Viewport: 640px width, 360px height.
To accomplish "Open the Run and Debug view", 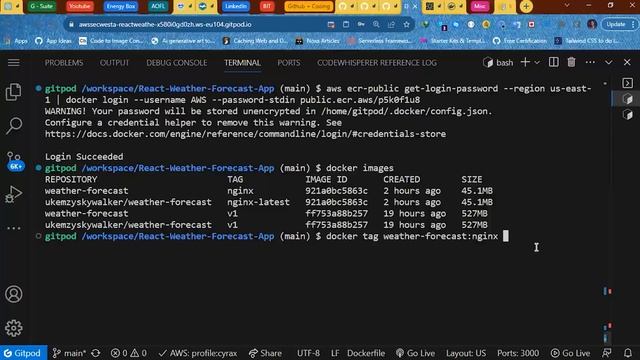I will click(x=13, y=194).
